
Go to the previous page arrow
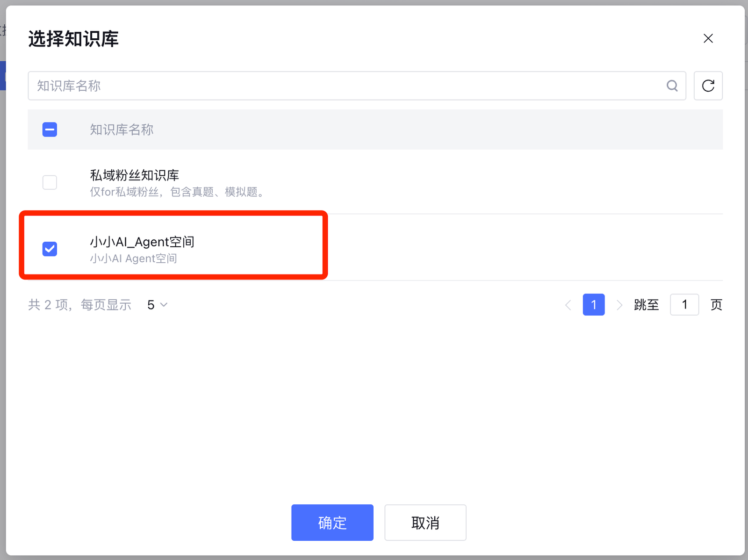coord(568,305)
